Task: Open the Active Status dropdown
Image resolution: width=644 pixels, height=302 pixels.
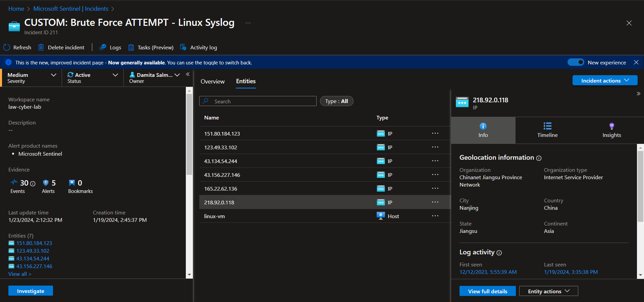Action: (x=93, y=78)
